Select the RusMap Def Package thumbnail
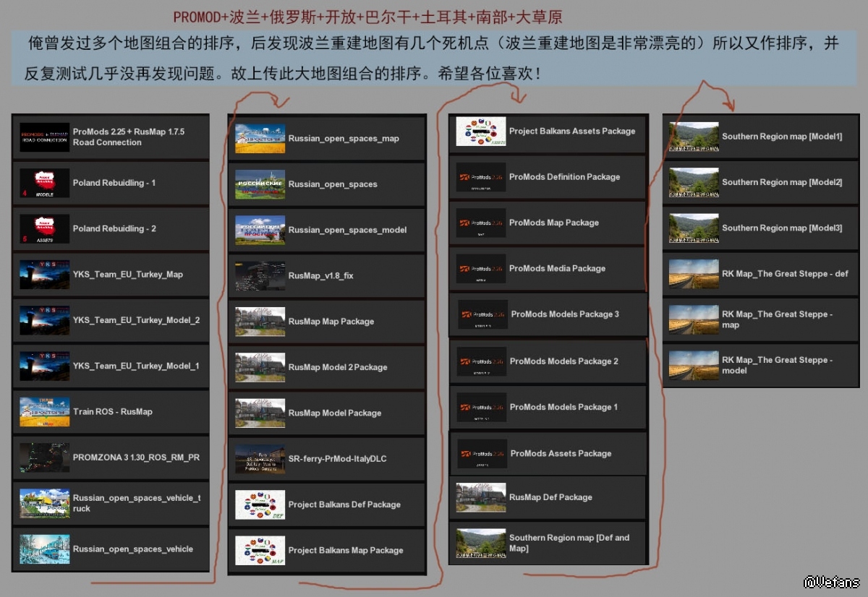Image resolution: width=868 pixels, height=597 pixels. click(481, 497)
